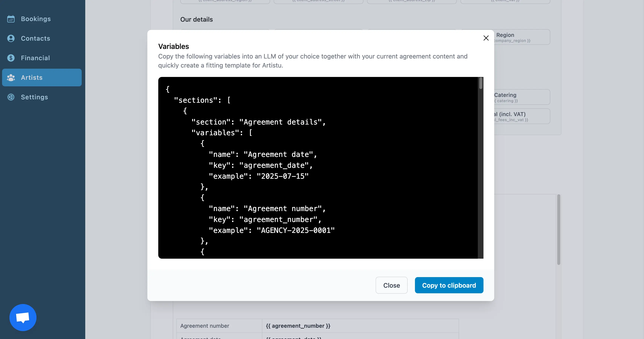Open the chat support bubble
Image resolution: width=644 pixels, height=339 pixels.
tap(23, 318)
